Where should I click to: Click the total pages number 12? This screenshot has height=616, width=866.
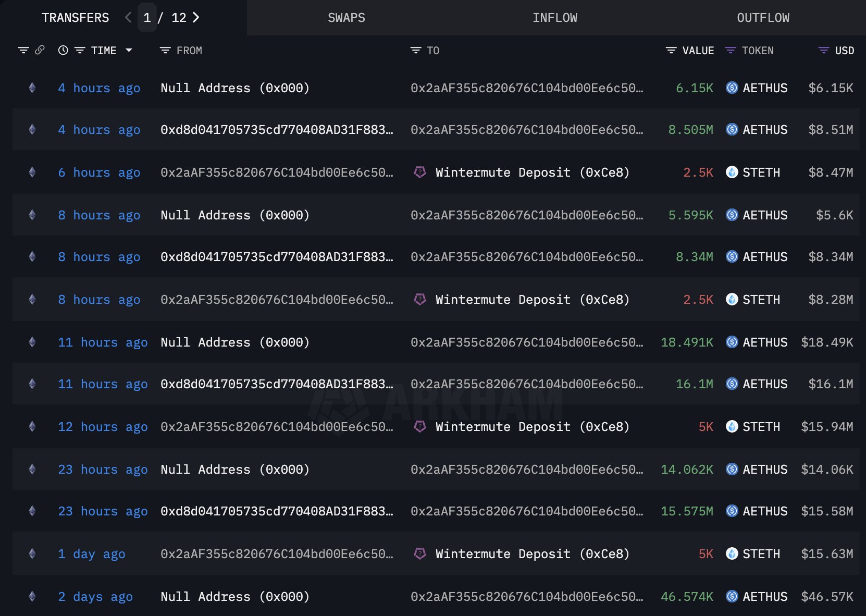click(x=179, y=18)
